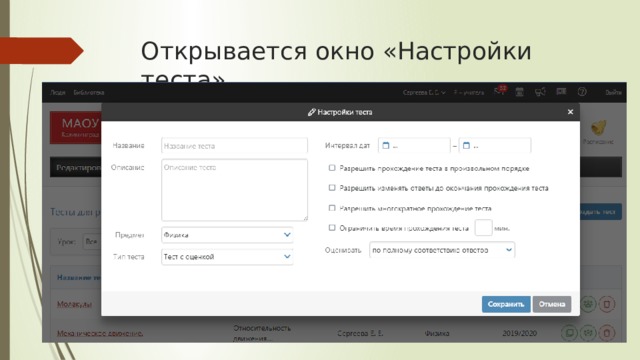Click the board icon in top bar
Image resolution: width=640 pixels, height=360 pixels.
[x=561, y=91]
